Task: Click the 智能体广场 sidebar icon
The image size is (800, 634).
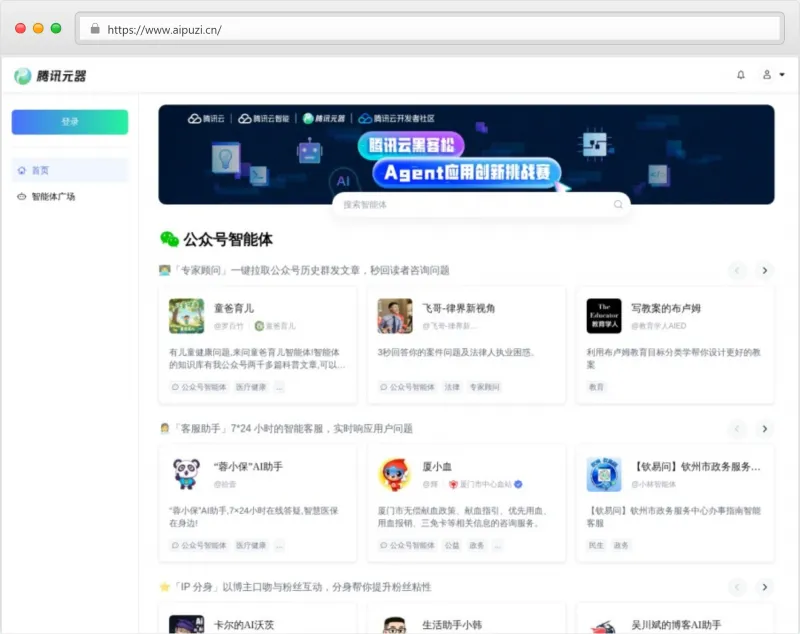Action: coord(24,197)
